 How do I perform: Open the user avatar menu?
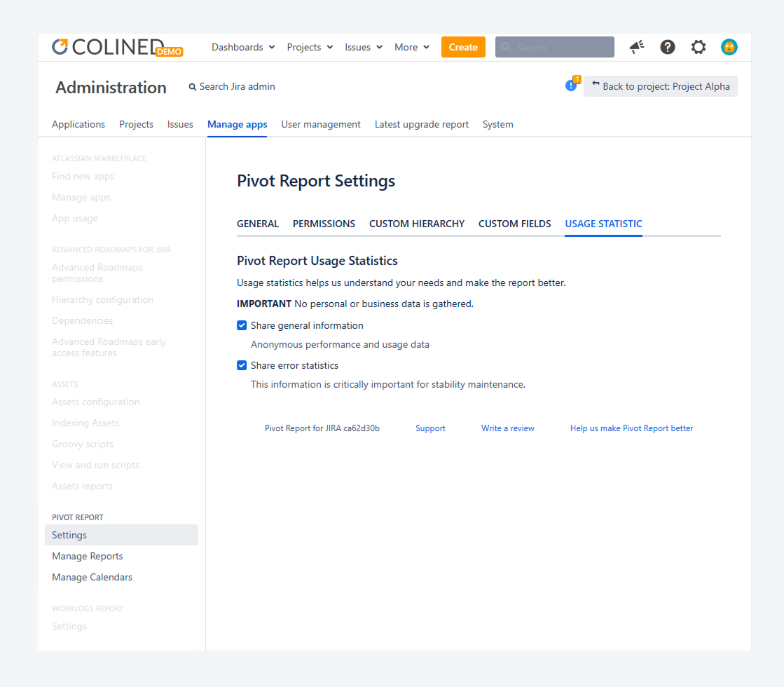729,47
